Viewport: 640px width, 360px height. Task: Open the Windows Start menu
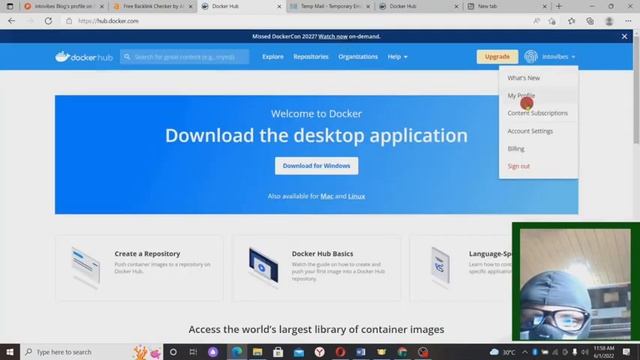(10, 352)
